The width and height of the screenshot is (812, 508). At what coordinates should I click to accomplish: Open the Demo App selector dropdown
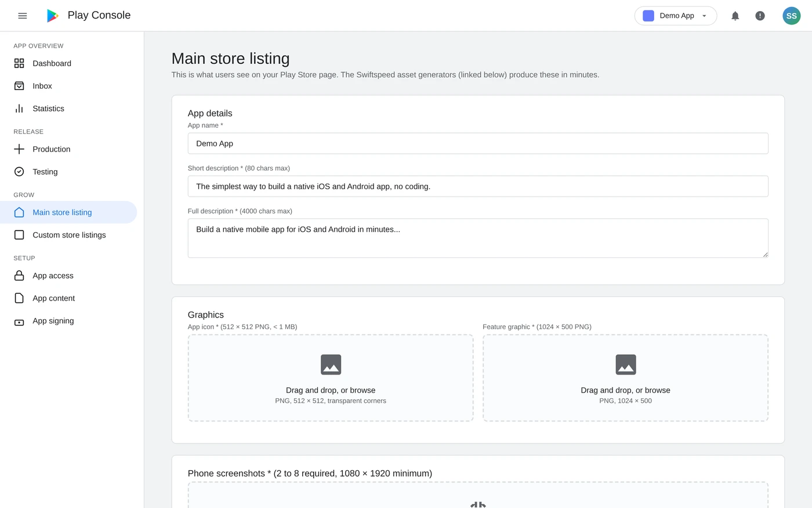tap(675, 16)
